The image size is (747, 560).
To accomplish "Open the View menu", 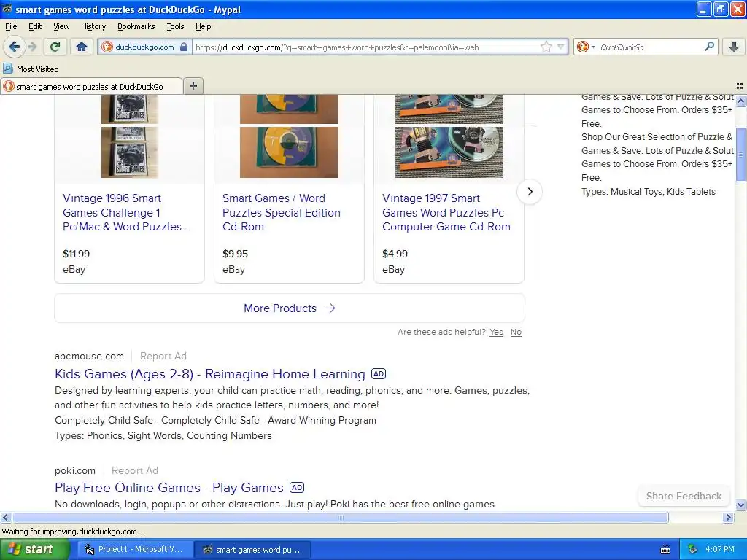I will click(61, 27).
